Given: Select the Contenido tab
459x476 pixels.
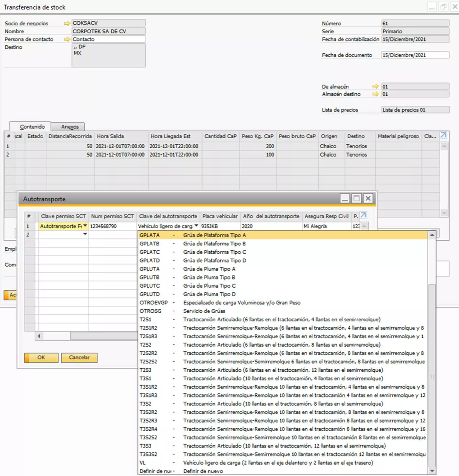Looking at the screenshot, I should coord(32,127).
